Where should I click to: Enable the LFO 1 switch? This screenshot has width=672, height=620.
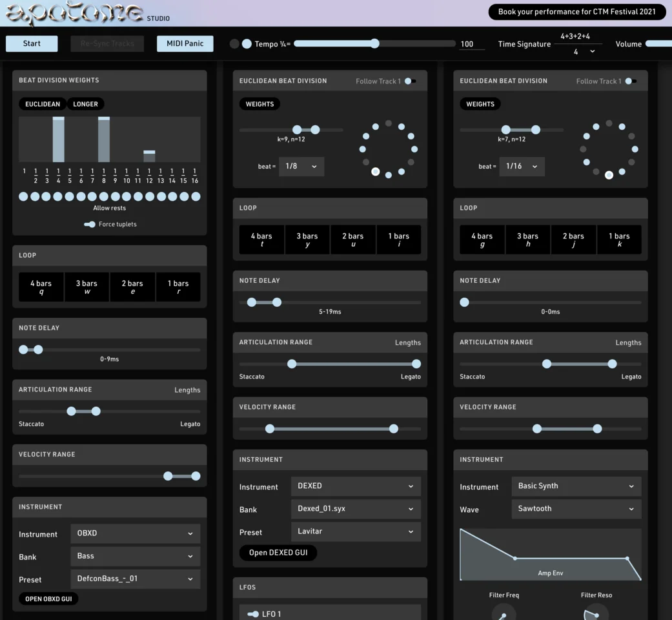pos(253,614)
